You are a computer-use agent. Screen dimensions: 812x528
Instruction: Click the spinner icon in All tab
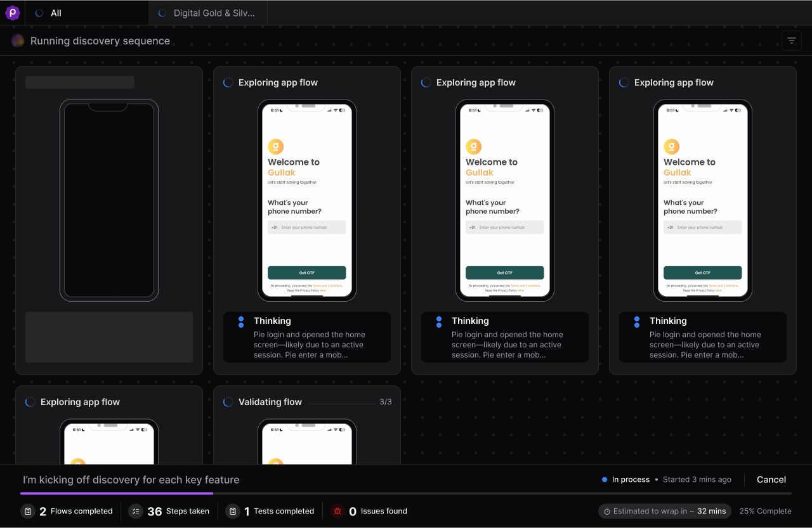(39, 13)
